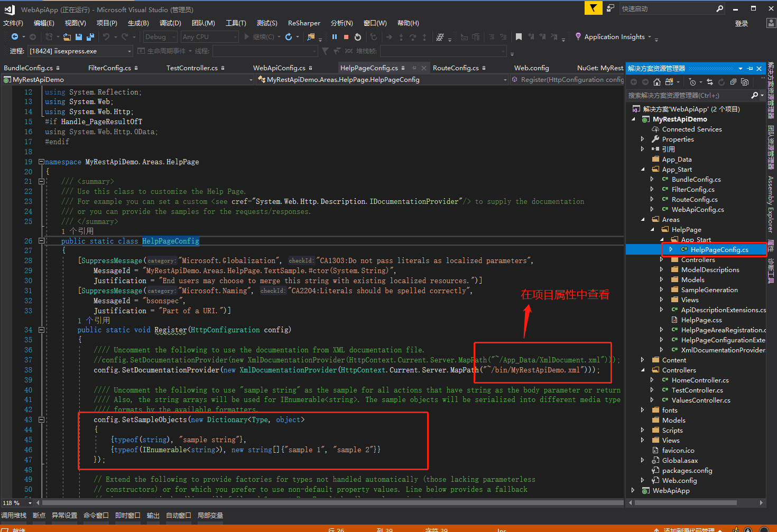Switch to the Web.config editor tab

pyautogui.click(x=531, y=68)
